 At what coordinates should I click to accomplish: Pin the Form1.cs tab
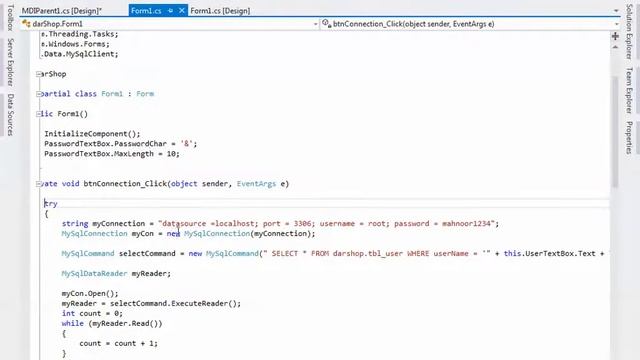pos(170,11)
